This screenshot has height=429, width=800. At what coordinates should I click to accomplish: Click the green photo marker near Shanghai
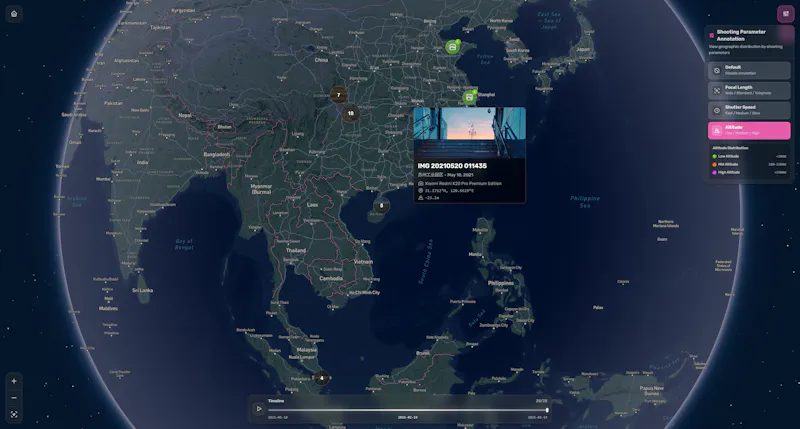(x=470, y=97)
